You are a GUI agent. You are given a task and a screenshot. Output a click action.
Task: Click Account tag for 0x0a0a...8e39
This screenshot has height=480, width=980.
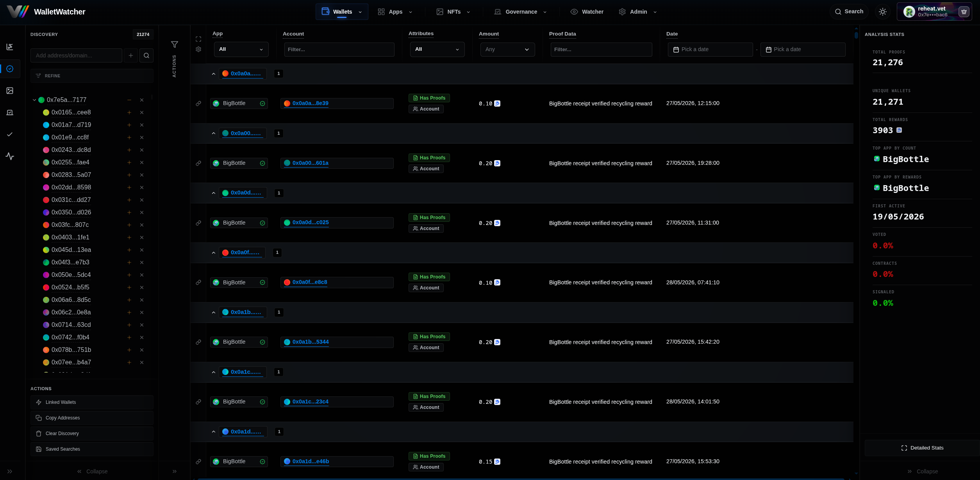[426, 109]
